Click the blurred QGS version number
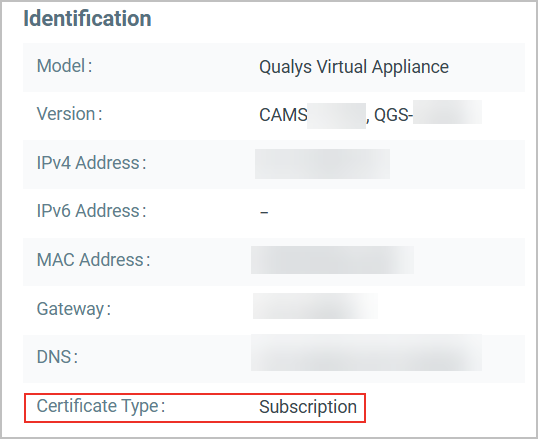This screenshot has height=439, width=538. pos(447,112)
